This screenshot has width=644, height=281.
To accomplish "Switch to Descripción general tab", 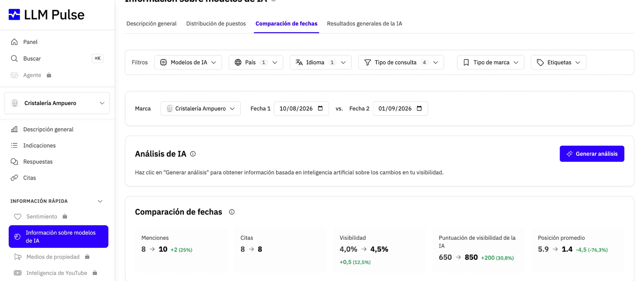I will (151, 24).
